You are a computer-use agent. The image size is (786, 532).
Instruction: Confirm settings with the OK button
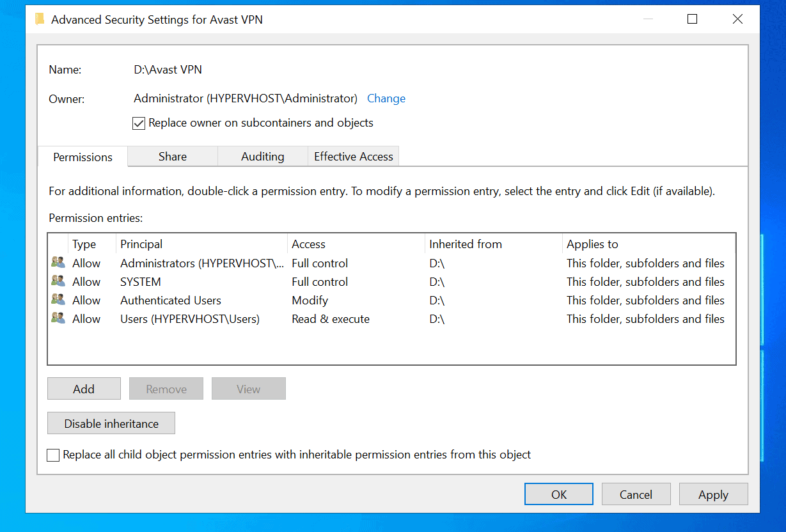(558, 494)
